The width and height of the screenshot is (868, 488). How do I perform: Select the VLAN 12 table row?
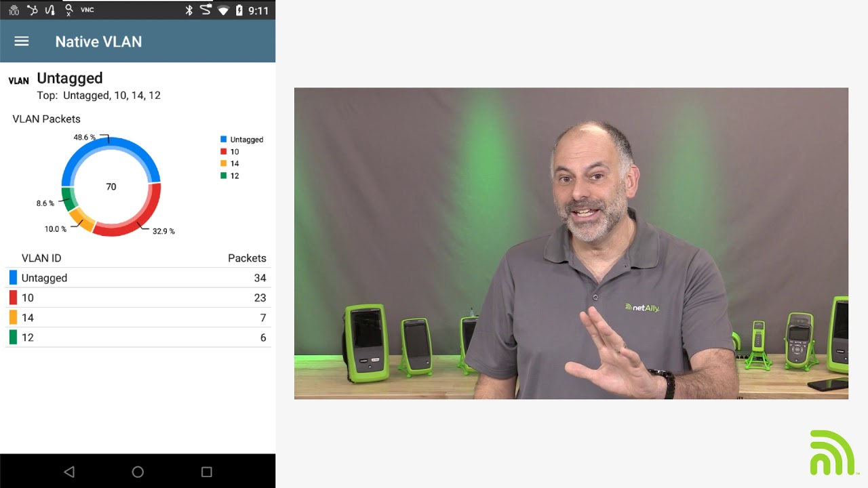(x=138, y=337)
